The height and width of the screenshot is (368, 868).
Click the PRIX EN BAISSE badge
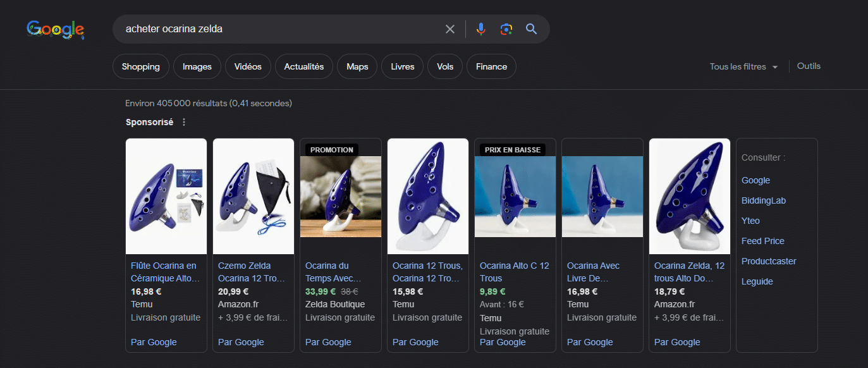pos(513,150)
